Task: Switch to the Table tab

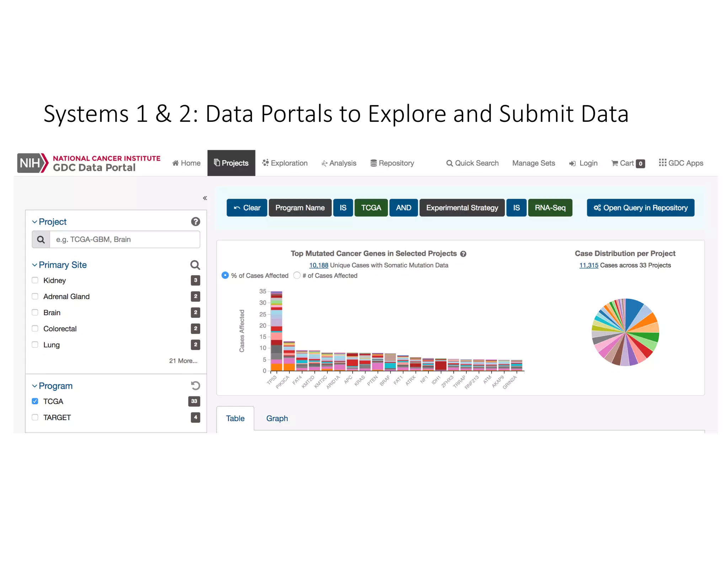Action: click(235, 418)
